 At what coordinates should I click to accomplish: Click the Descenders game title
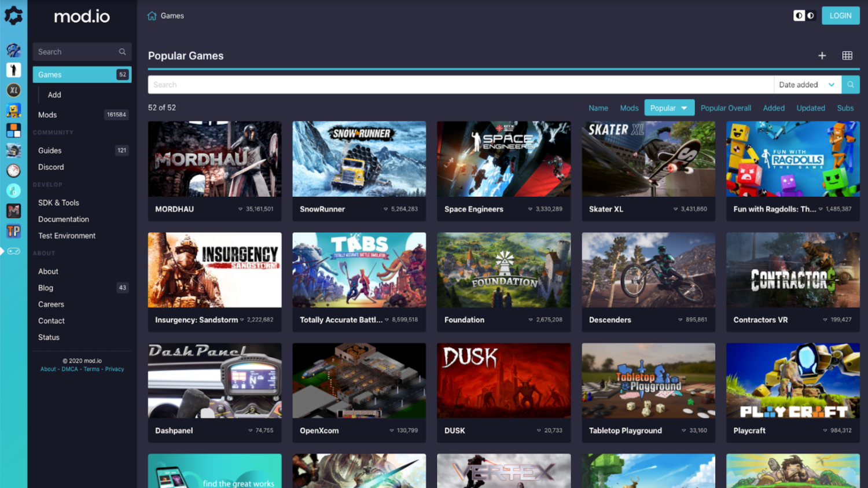click(610, 320)
